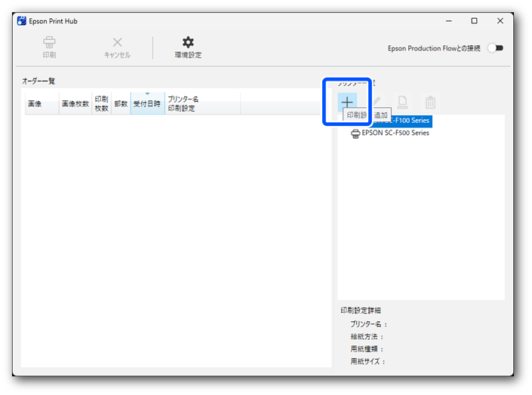
Task: Click the キャンセル X icon in toolbar
Action: [117, 43]
